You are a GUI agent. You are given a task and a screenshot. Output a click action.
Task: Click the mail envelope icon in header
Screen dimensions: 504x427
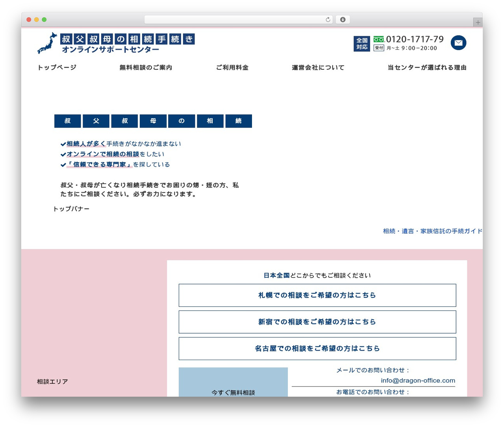[458, 43]
